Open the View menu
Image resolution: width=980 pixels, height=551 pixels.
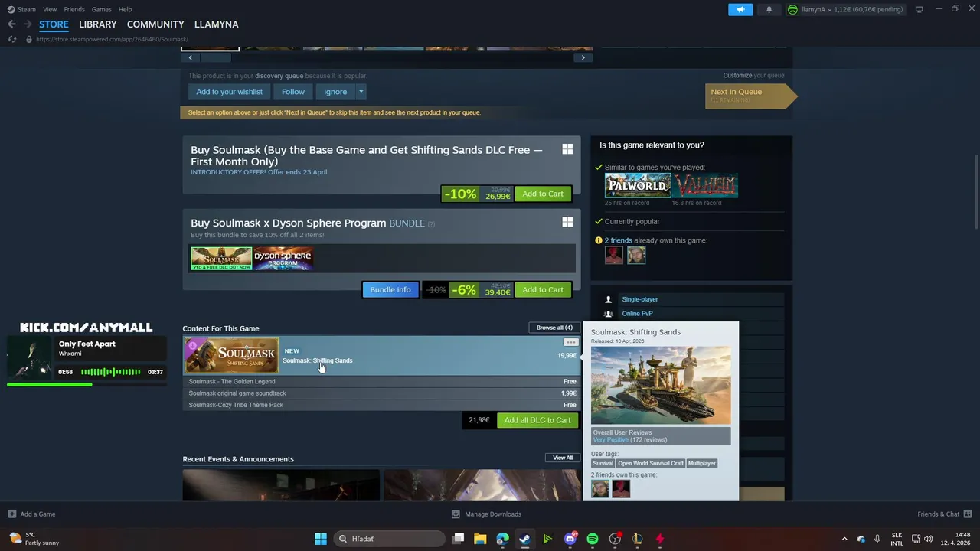50,9
